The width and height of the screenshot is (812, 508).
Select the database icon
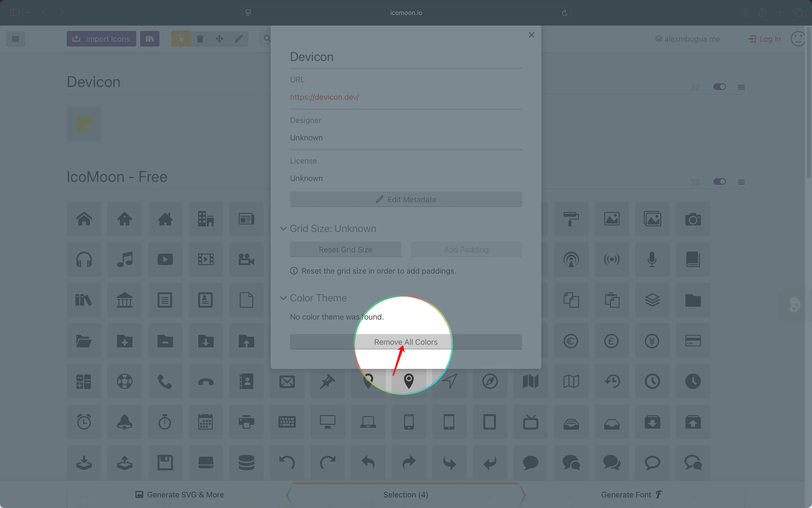pyautogui.click(x=246, y=463)
